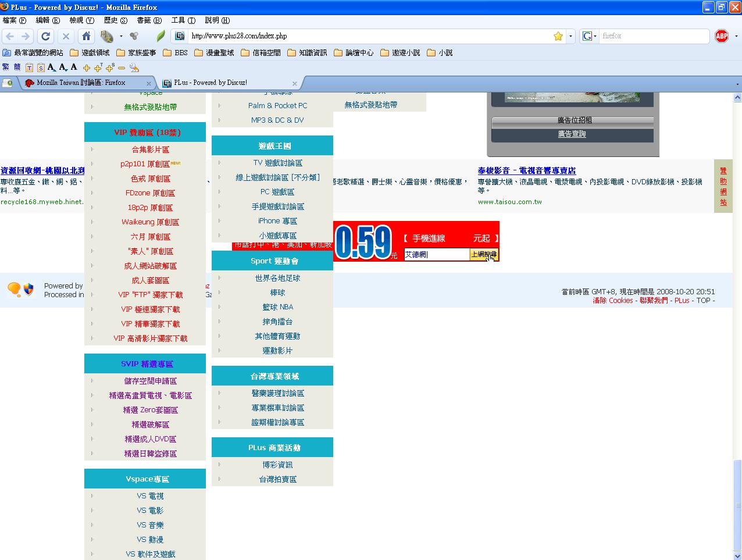Open the address bar history dropdown
Viewport: 742px width, 560px height.
pos(570,36)
